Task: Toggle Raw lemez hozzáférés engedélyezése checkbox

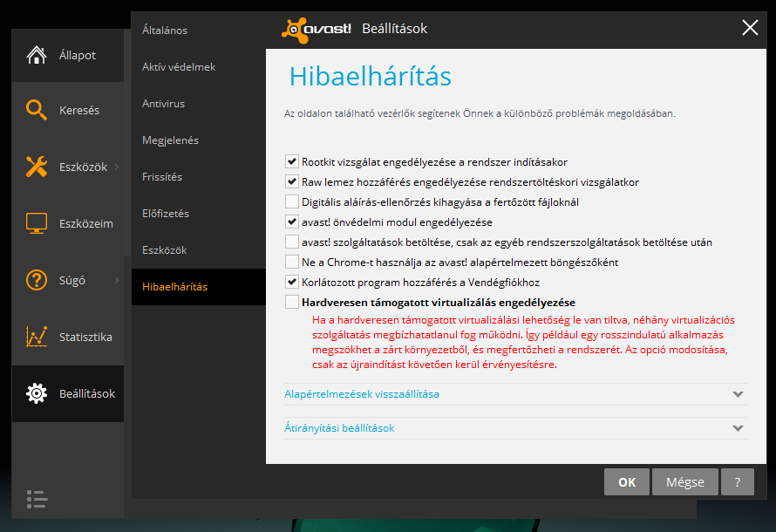Action: 292,181
